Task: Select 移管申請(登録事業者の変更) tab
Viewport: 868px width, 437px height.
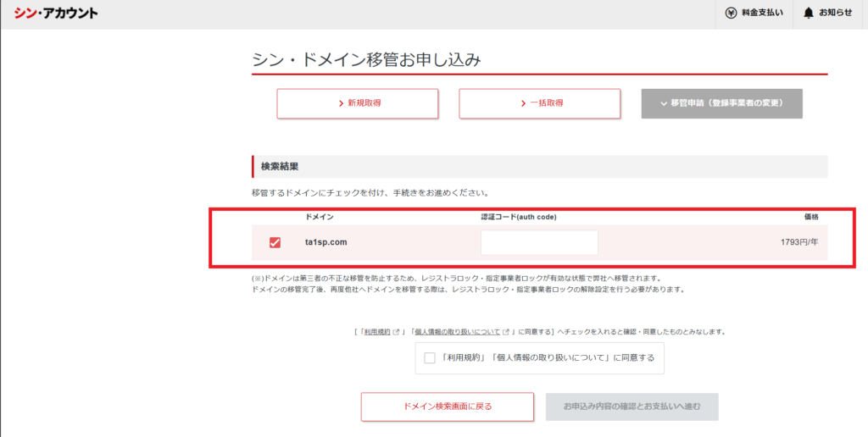Action: tap(721, 103)
